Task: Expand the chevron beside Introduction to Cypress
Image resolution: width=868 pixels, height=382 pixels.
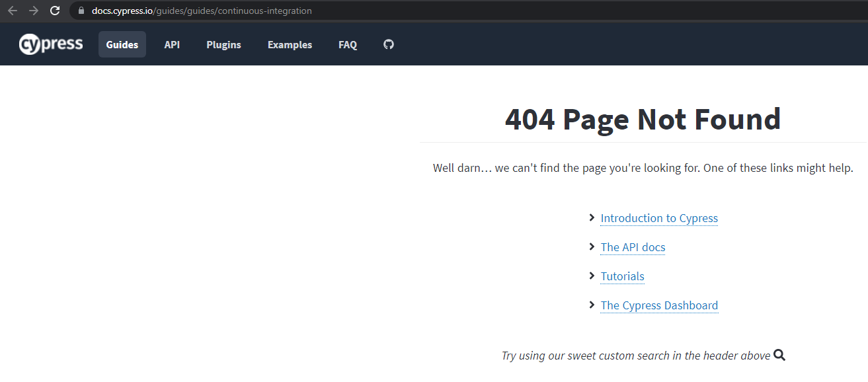Action: pyautogui.click(x=592, y=217)
